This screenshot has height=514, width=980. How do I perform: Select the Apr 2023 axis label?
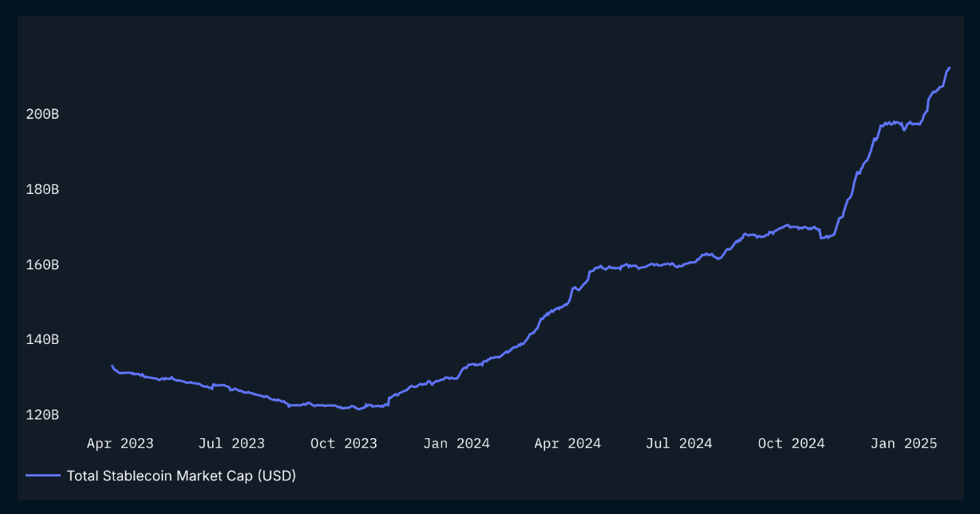click(120, 443)
